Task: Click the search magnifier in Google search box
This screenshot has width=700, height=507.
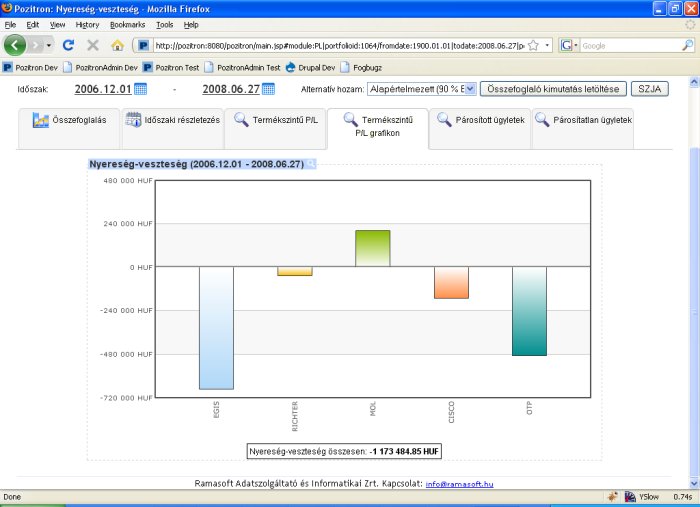Action: (686, 45)
